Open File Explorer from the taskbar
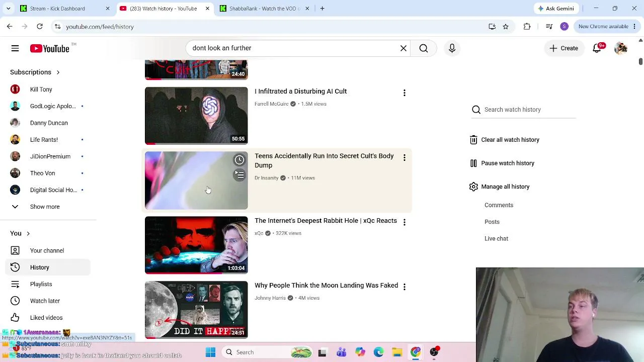The image size is (644, 362). click(x=397, y=352)
